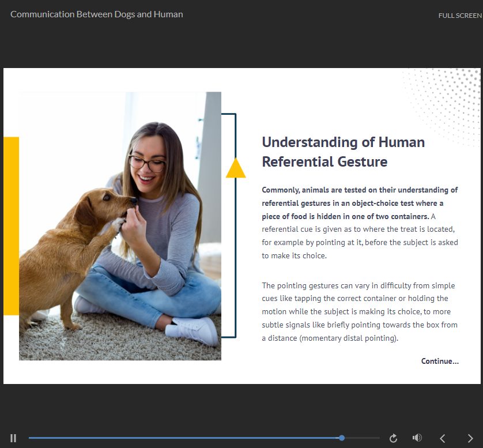
Task: Click the yellow vertical bar beside the photo
Action: (x=11, y=226)
